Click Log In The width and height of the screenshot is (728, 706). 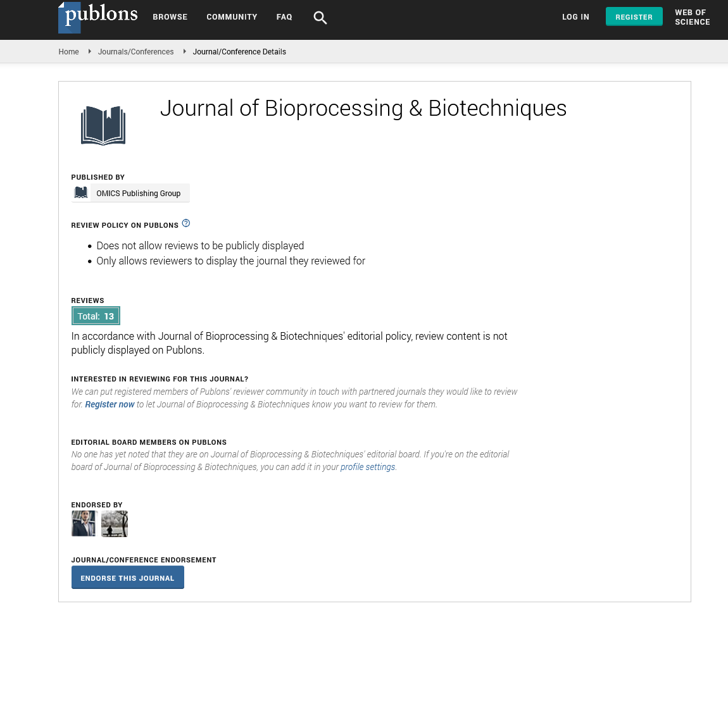[x=575, y=17]
